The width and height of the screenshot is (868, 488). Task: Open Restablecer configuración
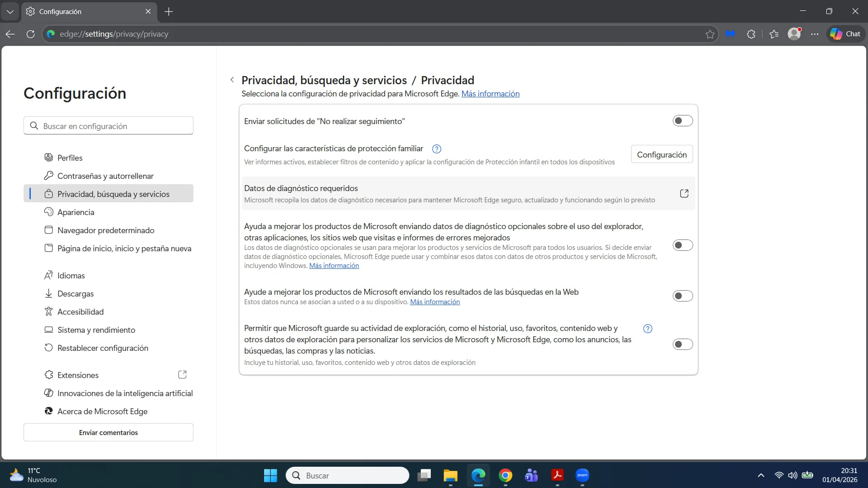pyautogui.click(x=108, y=348)
